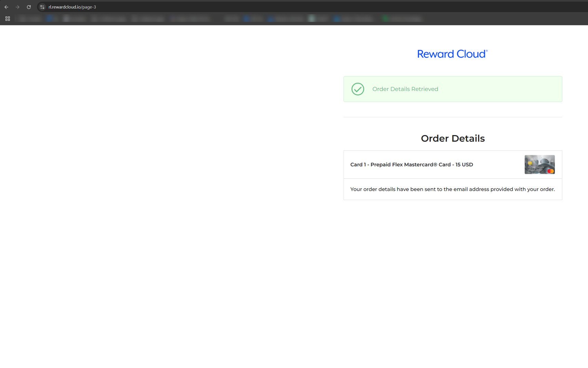Click the green success checkmark icon
Image resolution: width=588 pixels, height=368 pixels.
pos(358,89)
